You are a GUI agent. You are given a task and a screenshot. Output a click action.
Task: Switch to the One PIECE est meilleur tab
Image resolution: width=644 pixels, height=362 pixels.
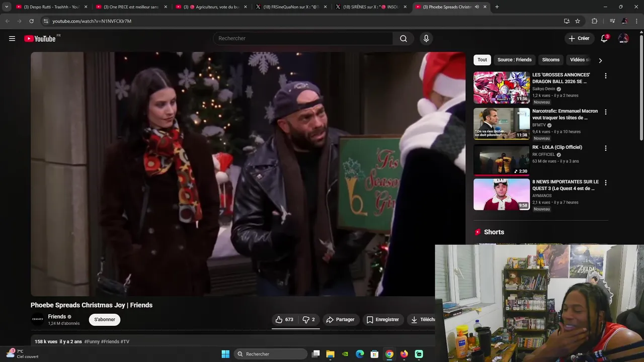(131, 7)
